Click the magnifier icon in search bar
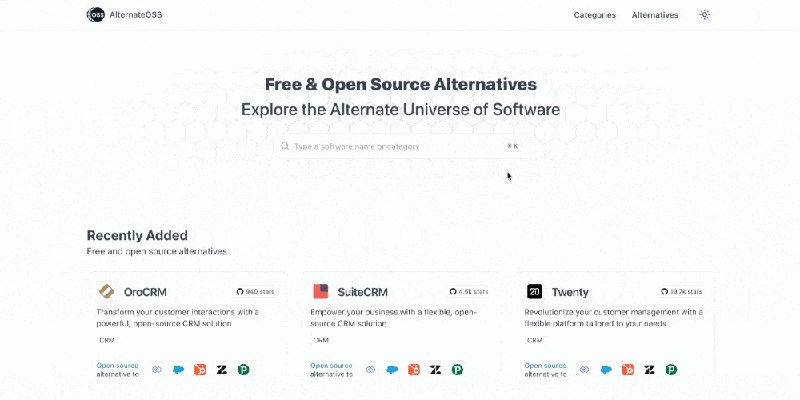The height and width of the screenshot is (400, 800). 286,146
